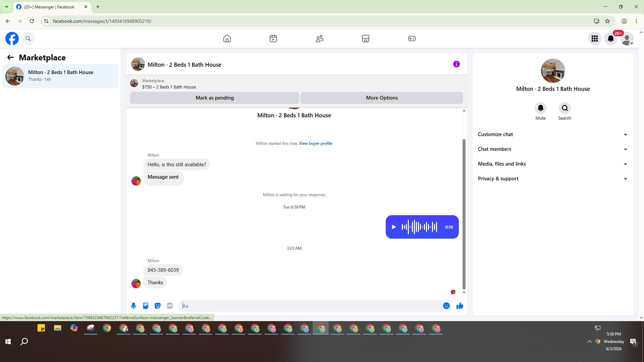Click the chat vertical scrollbar
Image resolution: width=644 pixels, height=362 pixels.
coord(464,215)
